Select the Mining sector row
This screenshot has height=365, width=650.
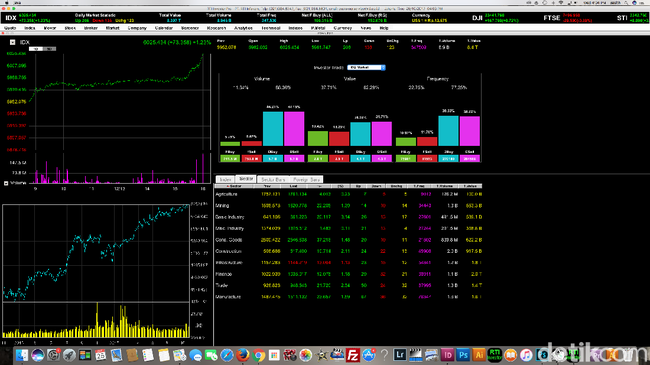tap(348, 206)
